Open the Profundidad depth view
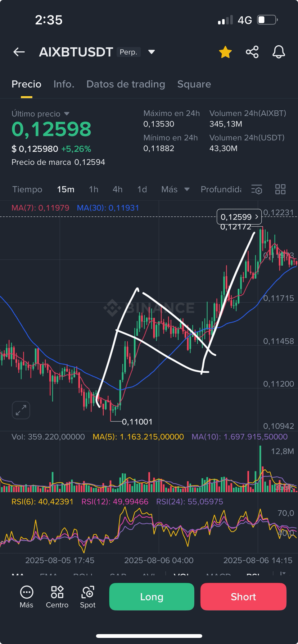 [221, 189]
